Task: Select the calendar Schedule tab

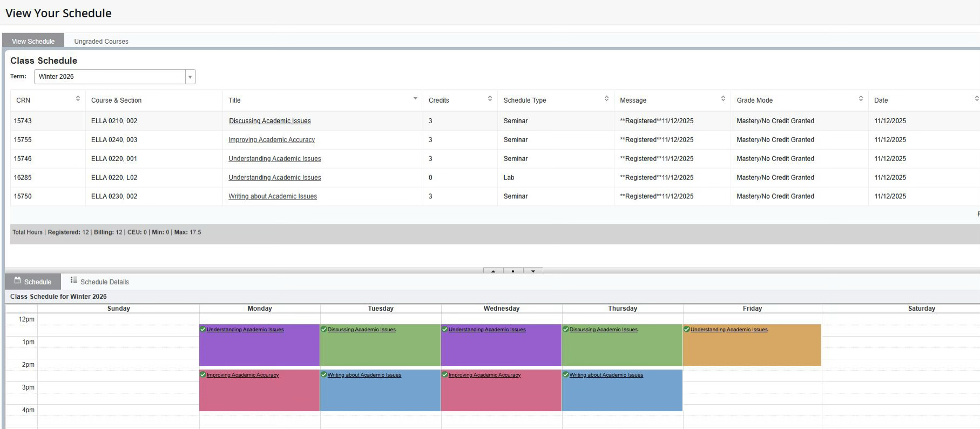Action: coord(33,281)
